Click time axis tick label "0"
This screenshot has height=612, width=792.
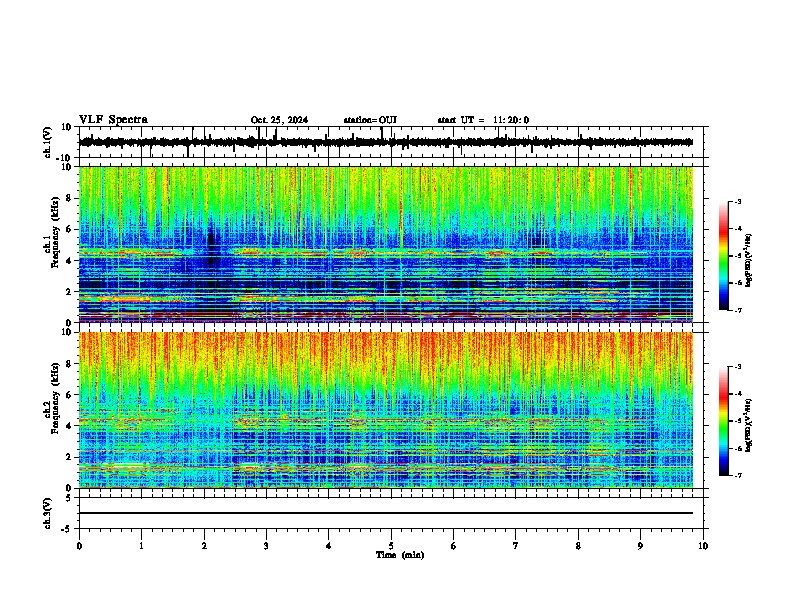(79, 546)
